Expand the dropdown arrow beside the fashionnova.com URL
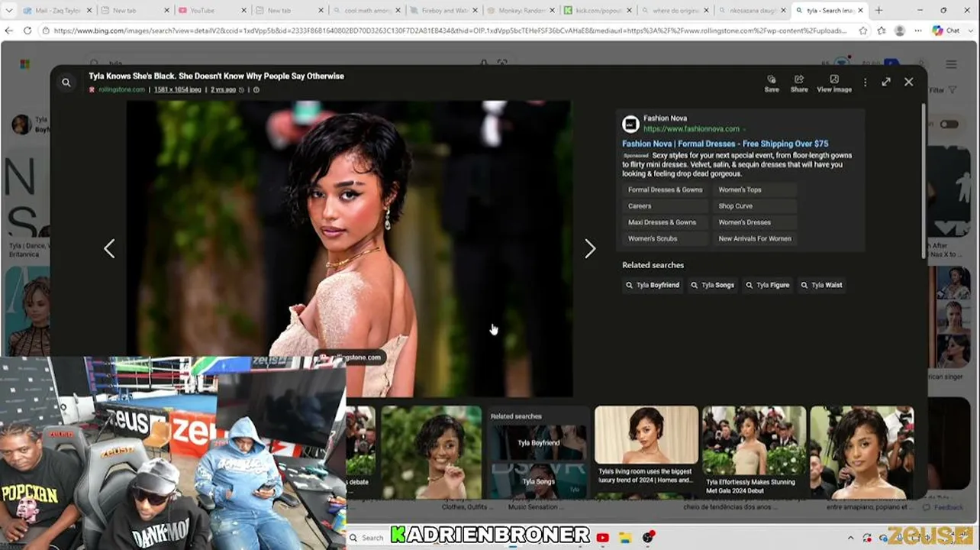The height and width of the screenshot is (550, 980). coord(744,129)
